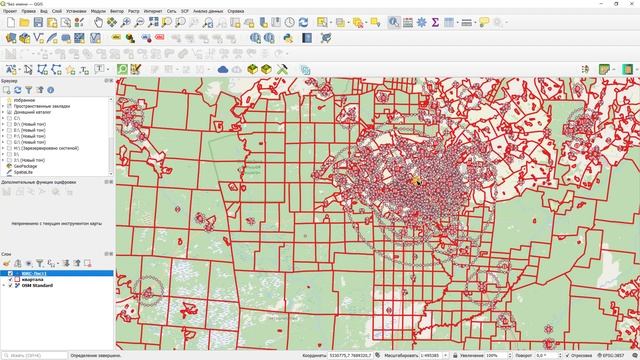Toggle visibility of the квартала layer

(11, 280)
